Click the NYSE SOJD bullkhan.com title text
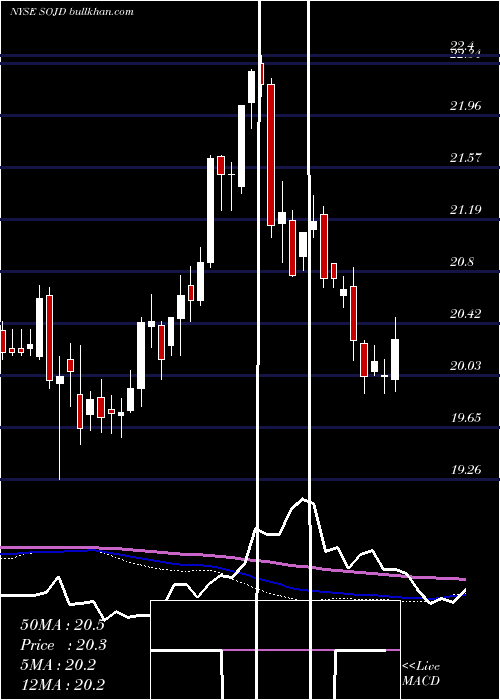 coord(72,12)
